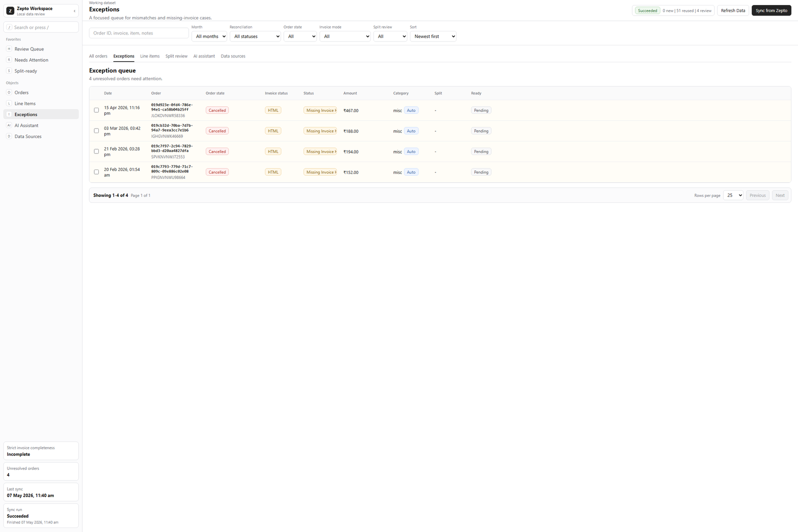Click the Date column header
The width and height of the screenshot is (798, 532).
108,93
